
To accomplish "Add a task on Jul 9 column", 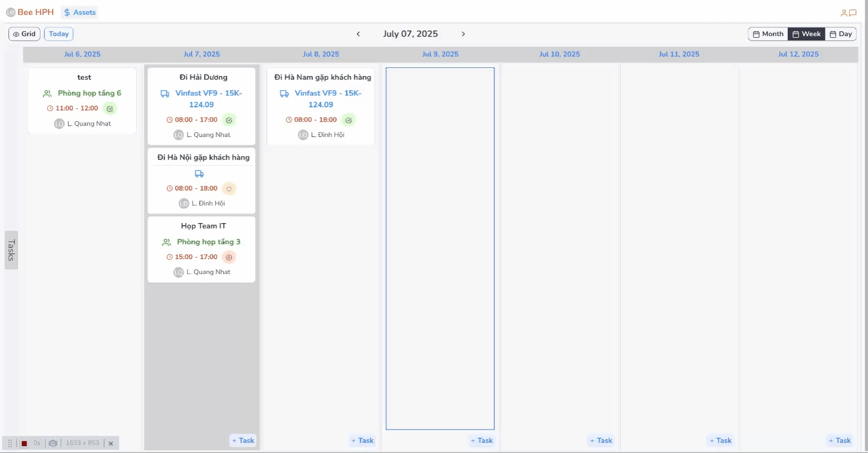I will click(482, 440).
